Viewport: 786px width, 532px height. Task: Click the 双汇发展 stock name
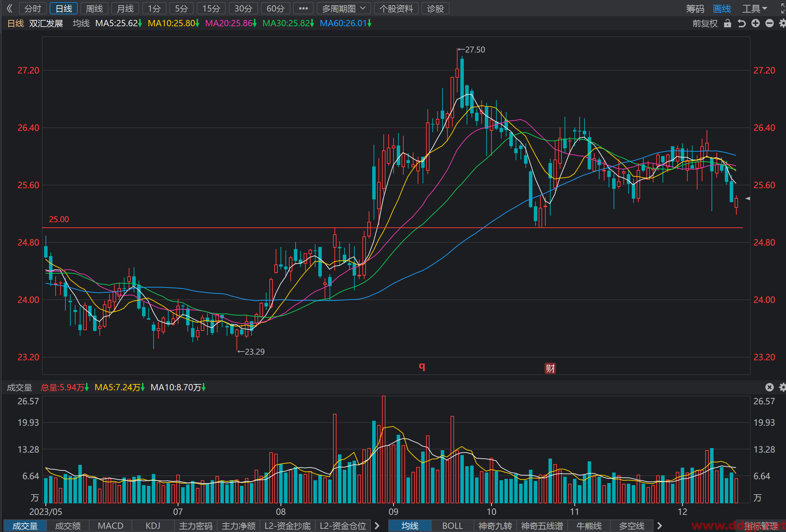[46, 23]
